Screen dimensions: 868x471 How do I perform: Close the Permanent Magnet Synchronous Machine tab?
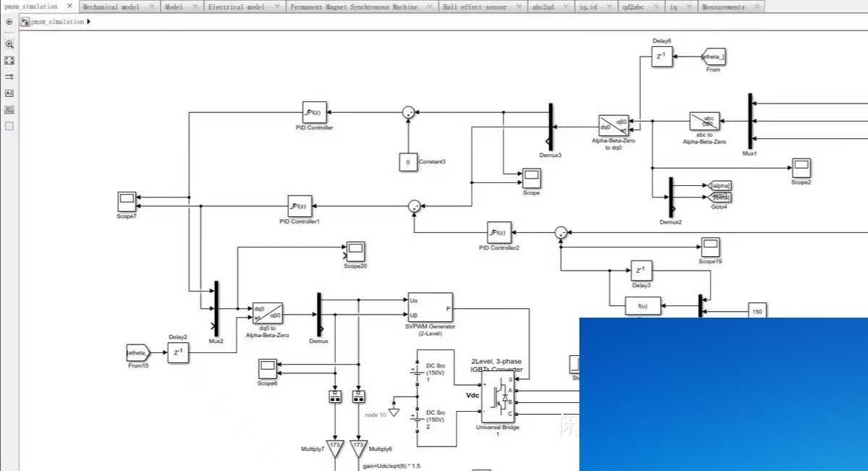428,7
